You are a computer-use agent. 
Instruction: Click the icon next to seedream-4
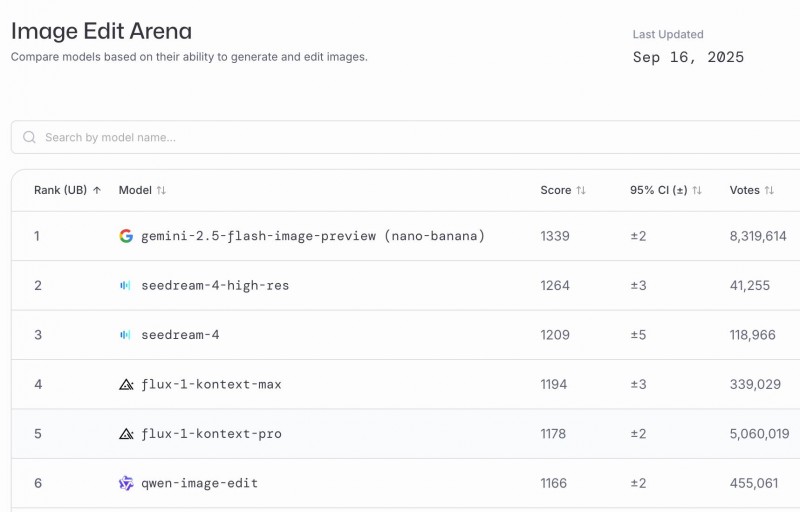(126, 335)
